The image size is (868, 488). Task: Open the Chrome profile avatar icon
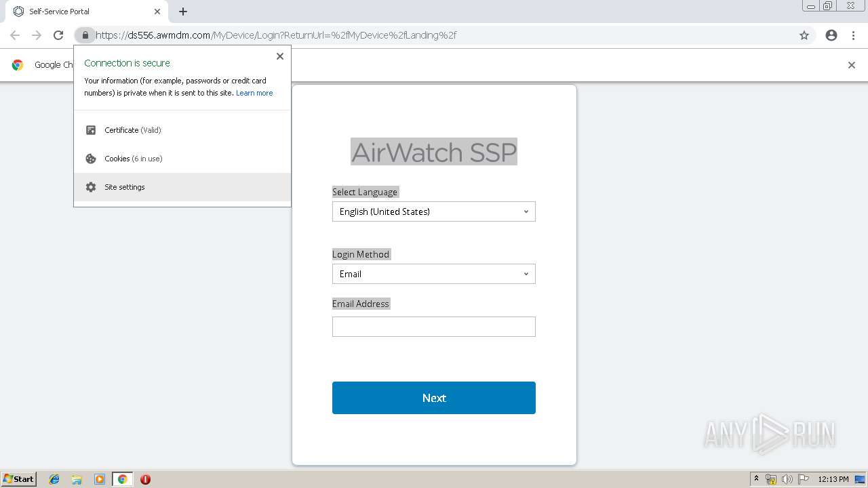831,35
